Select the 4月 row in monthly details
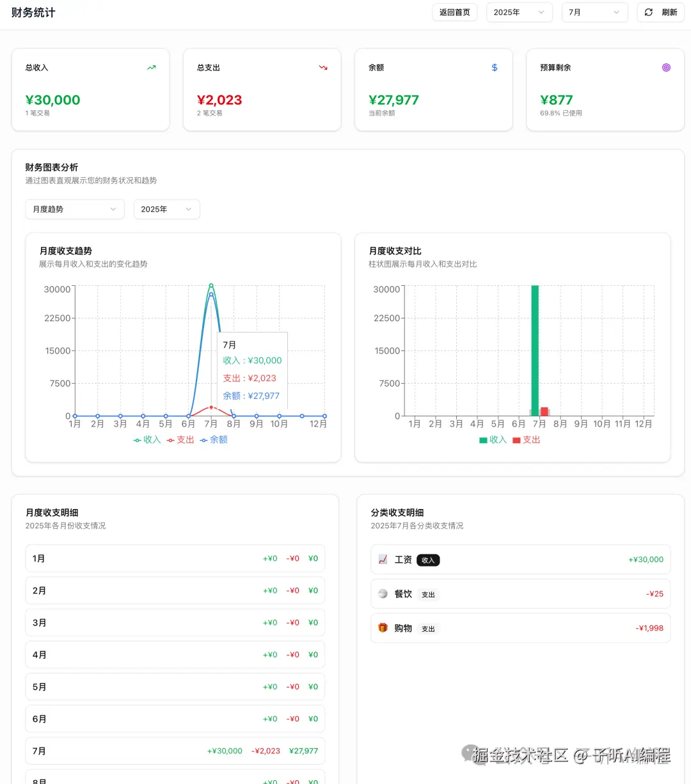 175,655
